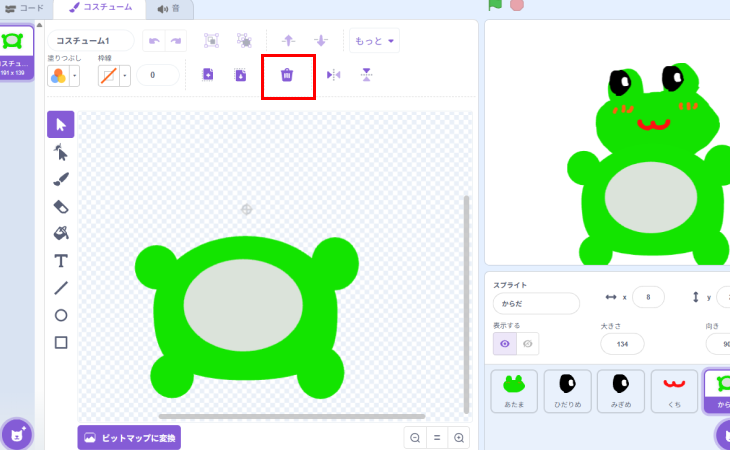Viewport: 730px width, 450px height.
Task: Select the Eraser tool
Action: pyautogui.click(x=61, y=206)
